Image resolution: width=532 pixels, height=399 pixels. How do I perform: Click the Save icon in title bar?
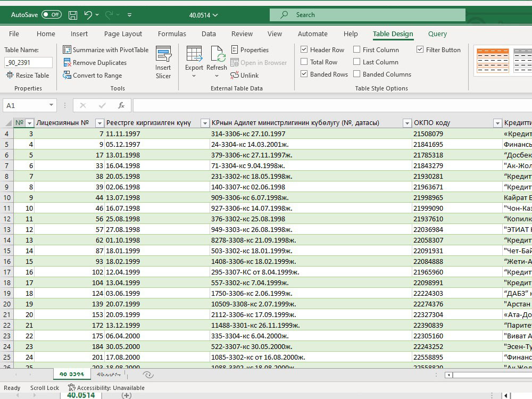click(x=72, y=15)
